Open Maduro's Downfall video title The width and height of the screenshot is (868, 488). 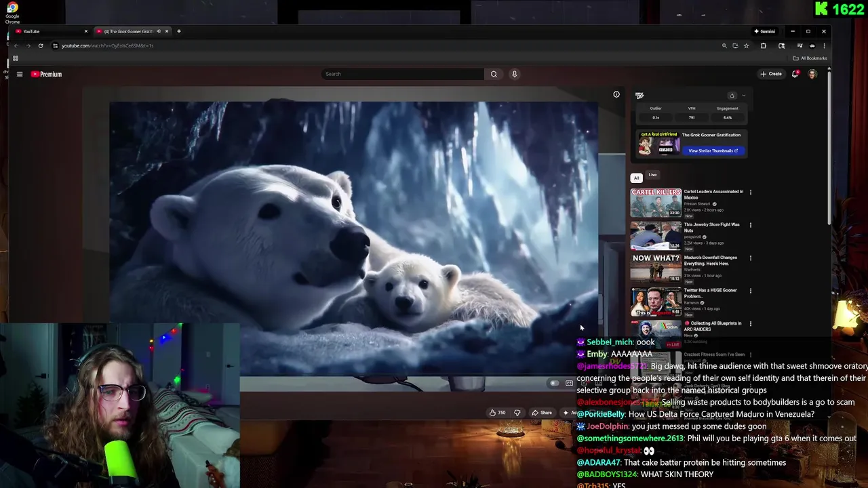(x=710, y=260)
